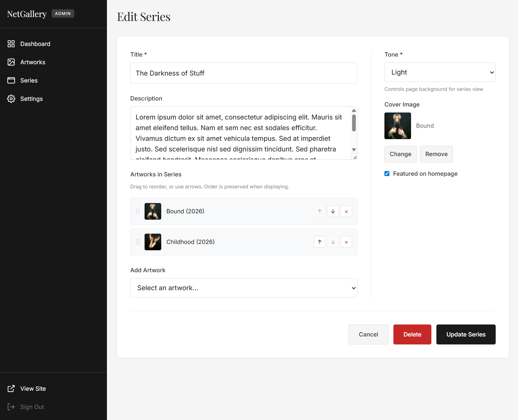518x420 pixels.
Task: Open the Select an artwork dropdown
Action: tap(244, 288)
